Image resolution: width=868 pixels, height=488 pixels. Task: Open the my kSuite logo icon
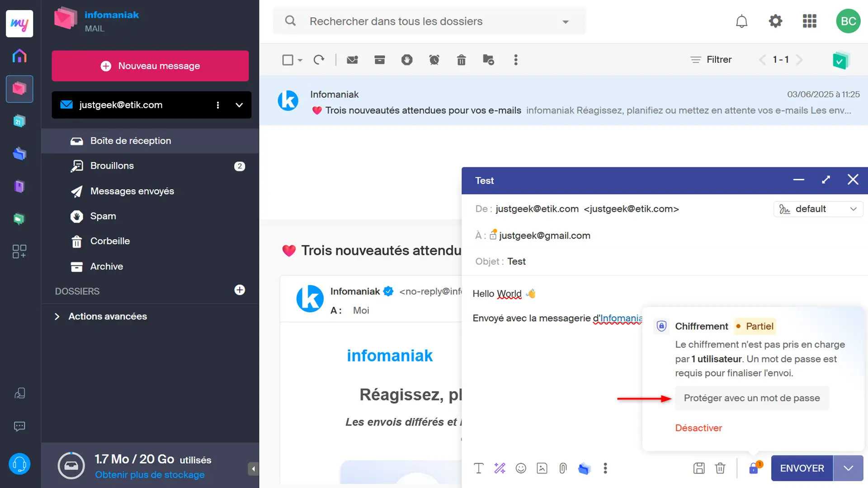(x=19, y=23)
